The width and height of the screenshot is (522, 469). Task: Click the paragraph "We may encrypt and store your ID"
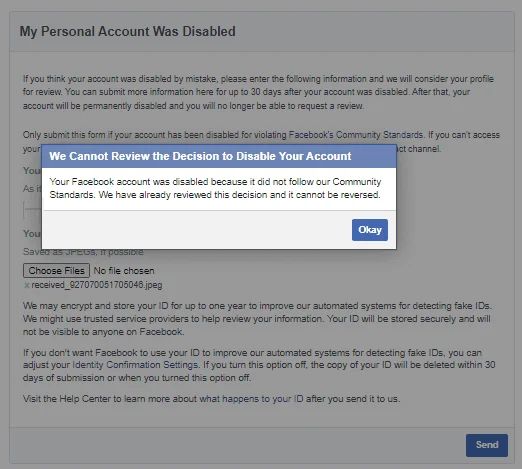tap(257, 319)
